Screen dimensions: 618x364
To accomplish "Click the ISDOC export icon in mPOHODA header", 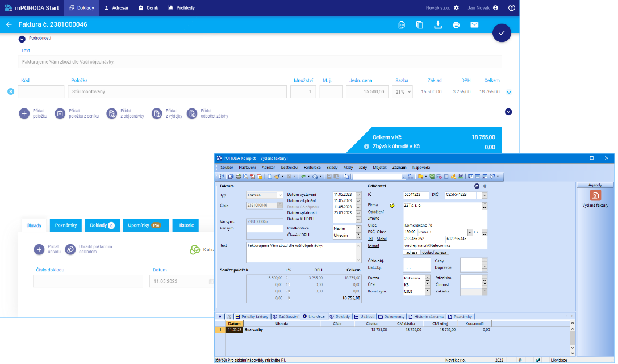I will pos(401,25).
